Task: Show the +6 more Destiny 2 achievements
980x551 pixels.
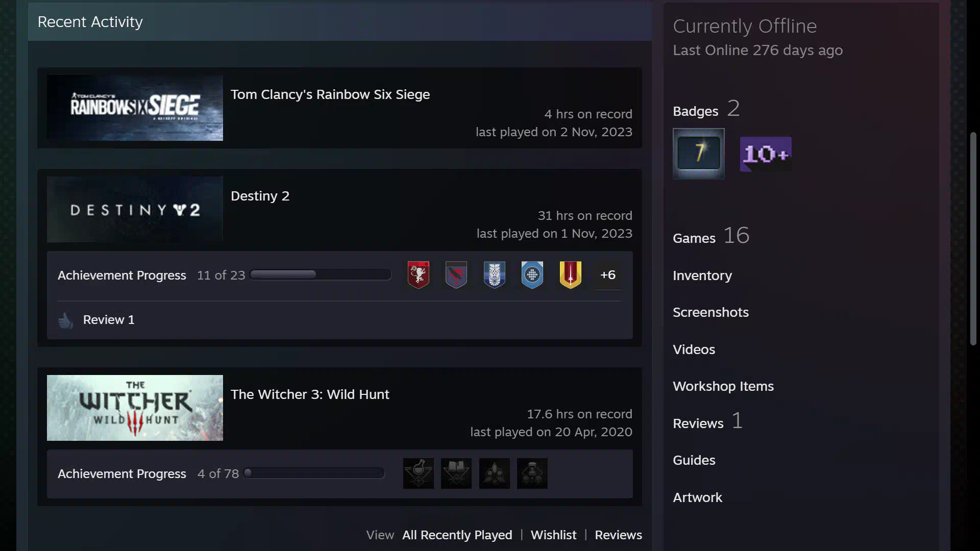Action: click(608, 275)
